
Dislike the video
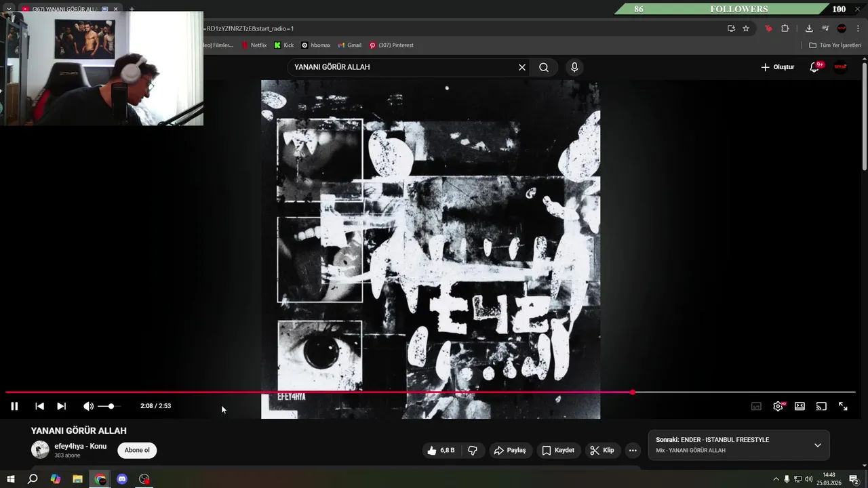coord(473,450)
